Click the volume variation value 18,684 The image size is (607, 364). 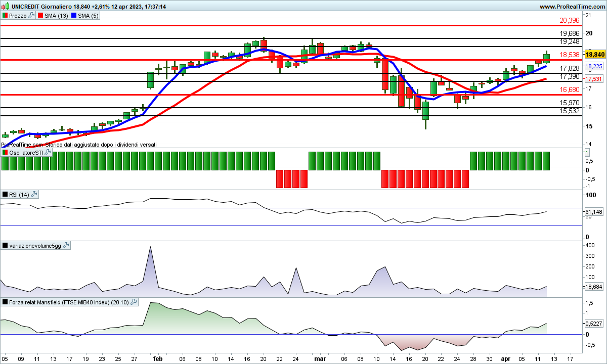tap(594, 287)
